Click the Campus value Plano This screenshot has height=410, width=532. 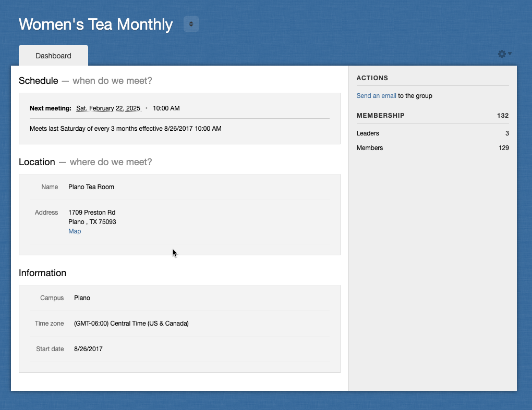pyautogui.click(x=82, y=298)
